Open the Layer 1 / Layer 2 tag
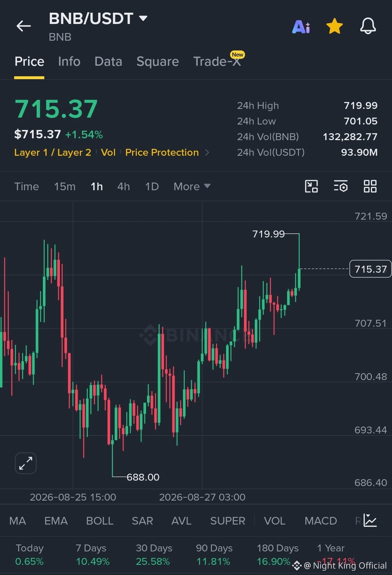392x575 pixels. [x=53, y=152]
